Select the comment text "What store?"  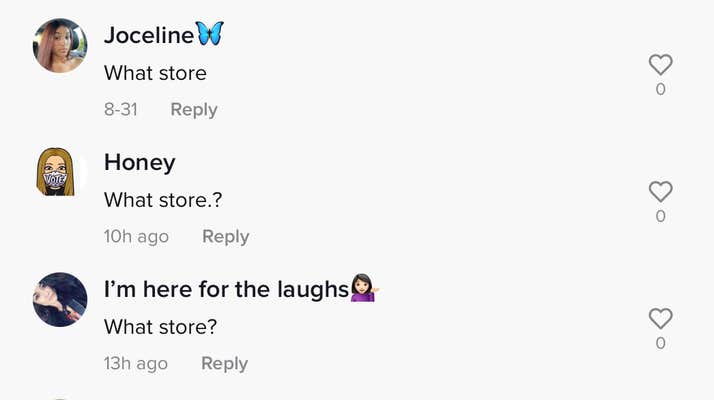tap(160, 327)
